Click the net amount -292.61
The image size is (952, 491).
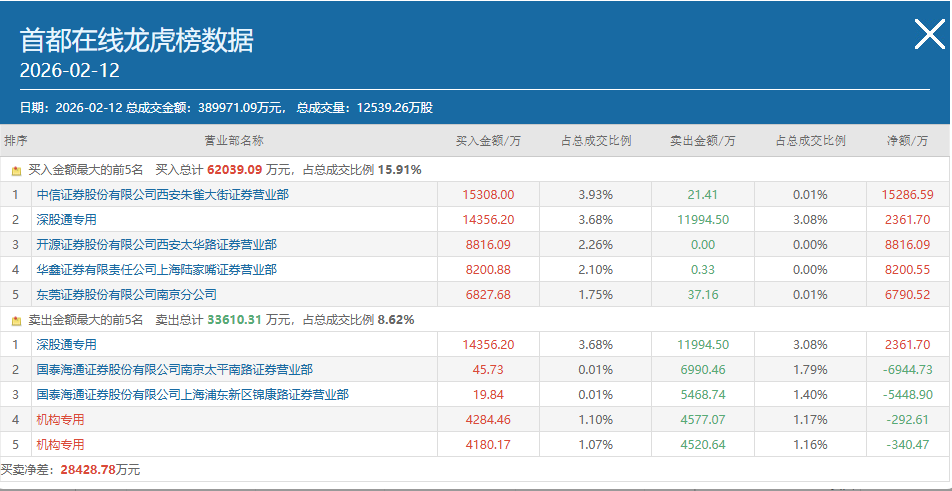click(x=908, y=419)
